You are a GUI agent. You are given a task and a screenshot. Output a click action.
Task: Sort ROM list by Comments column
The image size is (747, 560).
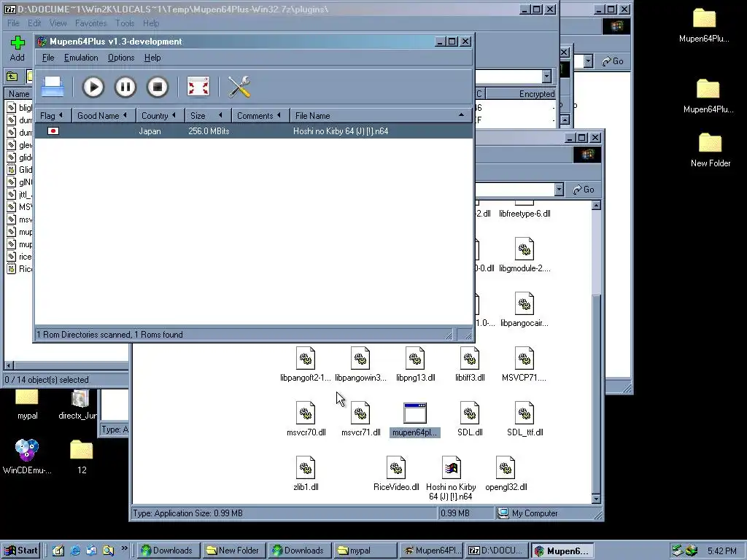tap(260, 116)
